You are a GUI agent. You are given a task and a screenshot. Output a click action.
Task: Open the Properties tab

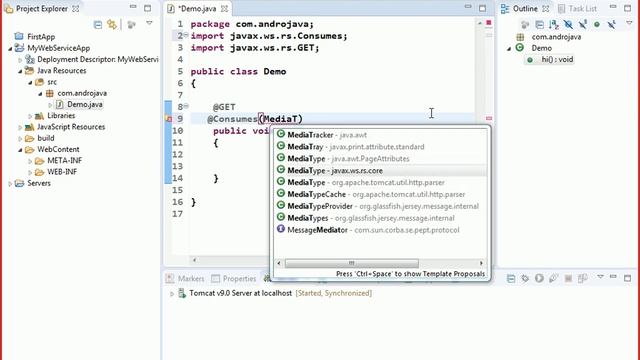coord(233,279)
